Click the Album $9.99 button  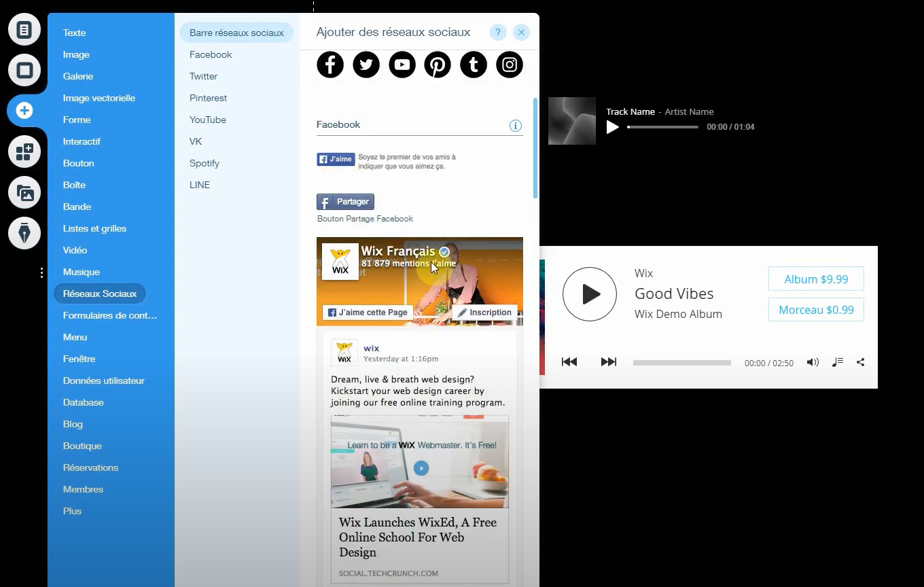pos(816,279)
